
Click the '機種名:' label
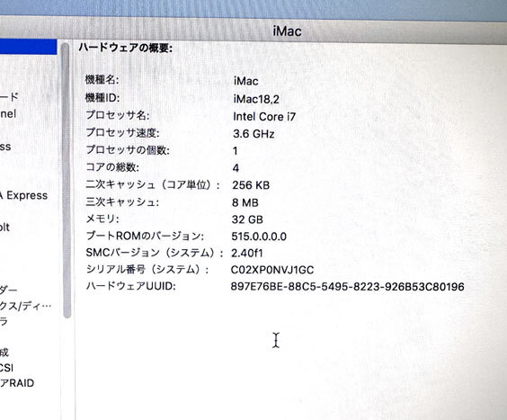pyautogui.click(x=102, y=79)
